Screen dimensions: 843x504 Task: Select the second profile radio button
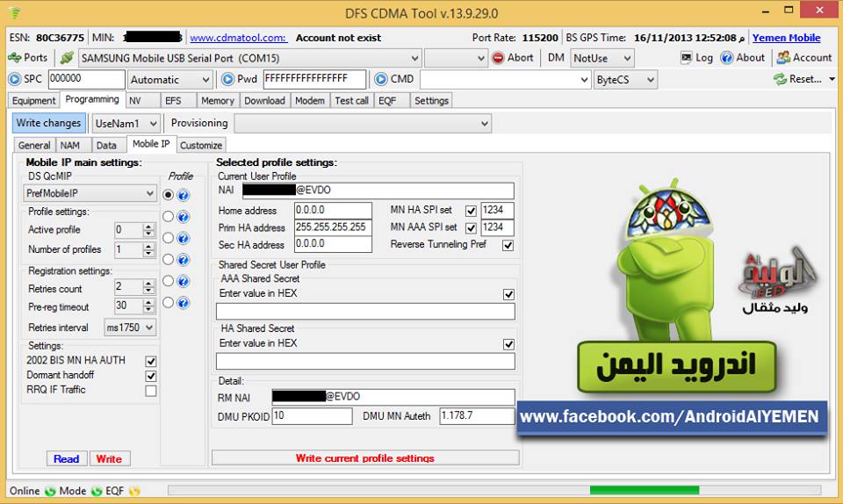pyautogui.click(x=169, y=217)
